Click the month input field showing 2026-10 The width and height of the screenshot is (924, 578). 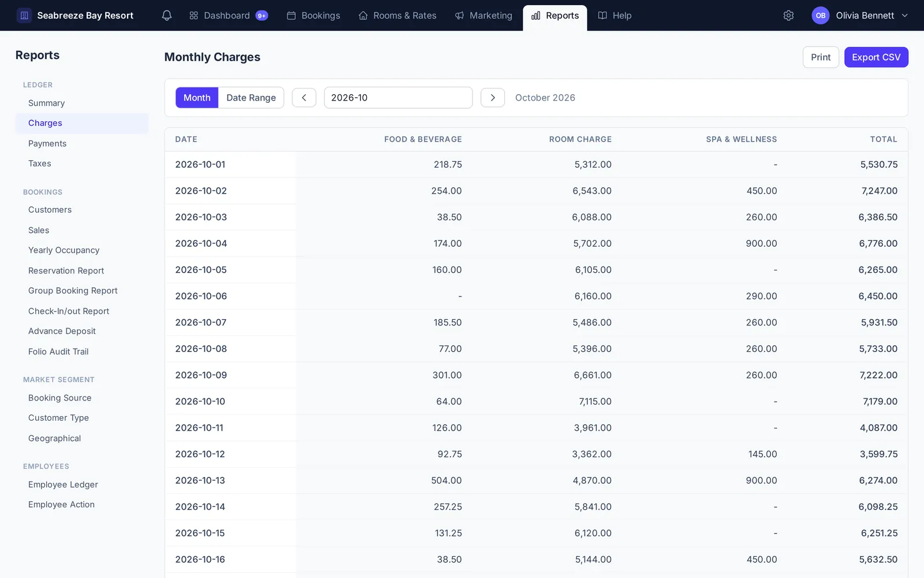tap(398, 98)
